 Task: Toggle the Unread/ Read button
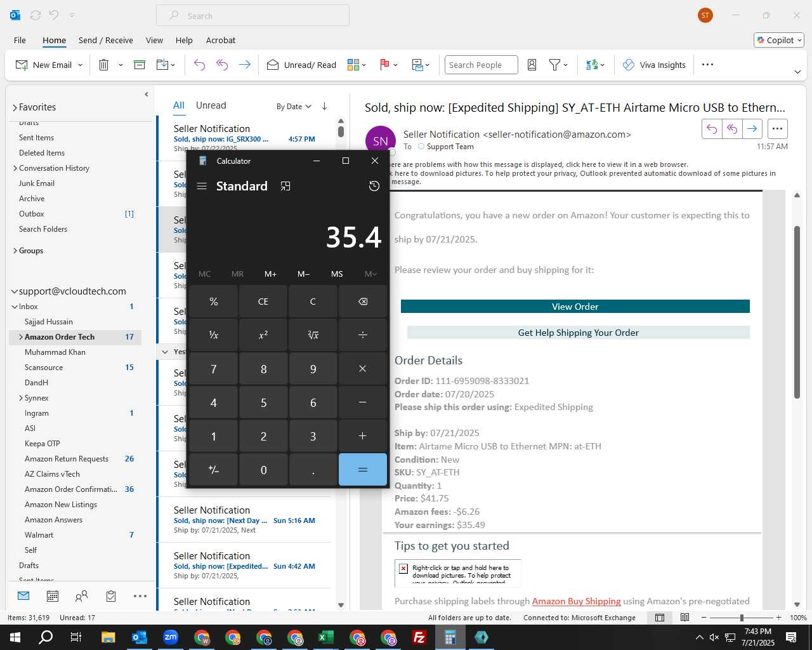coord(301,65)
